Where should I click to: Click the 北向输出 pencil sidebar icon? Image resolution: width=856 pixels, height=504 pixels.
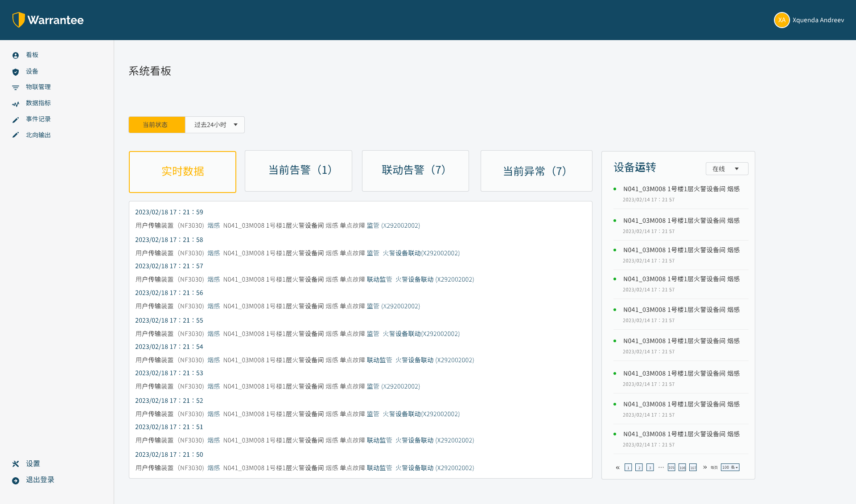pyautogui.click(x=16, y=135)
